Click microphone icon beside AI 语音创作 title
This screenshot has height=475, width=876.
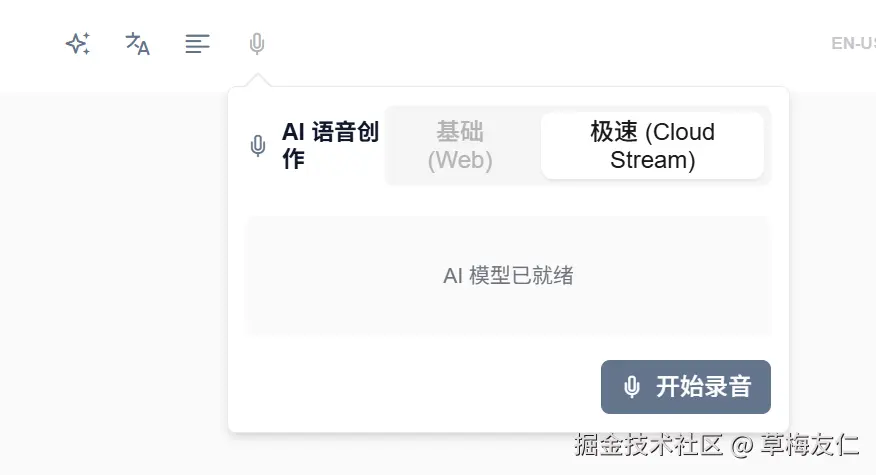tap(258, 146)
